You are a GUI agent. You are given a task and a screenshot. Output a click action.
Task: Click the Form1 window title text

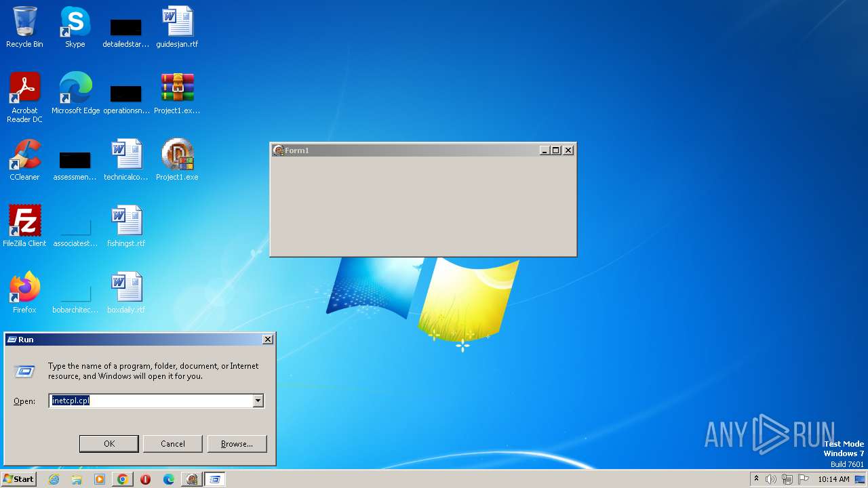point(297,150)
